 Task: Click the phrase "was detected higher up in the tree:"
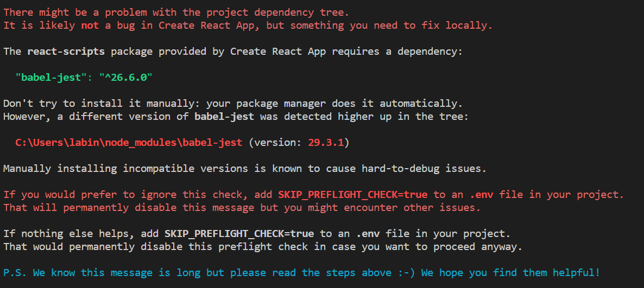click(364, 116)
